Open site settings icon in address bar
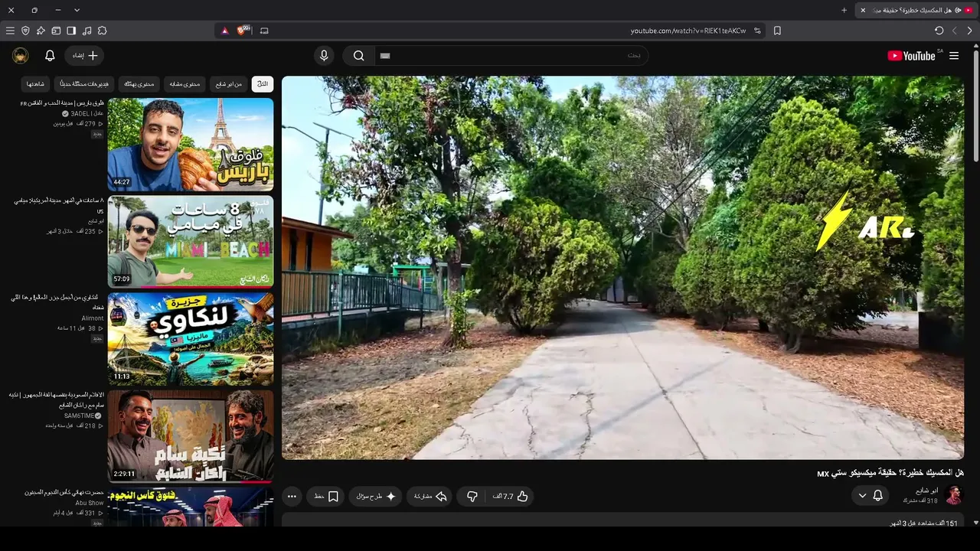The height and width of the screenshot is (551, 980). tap(758, 31)
